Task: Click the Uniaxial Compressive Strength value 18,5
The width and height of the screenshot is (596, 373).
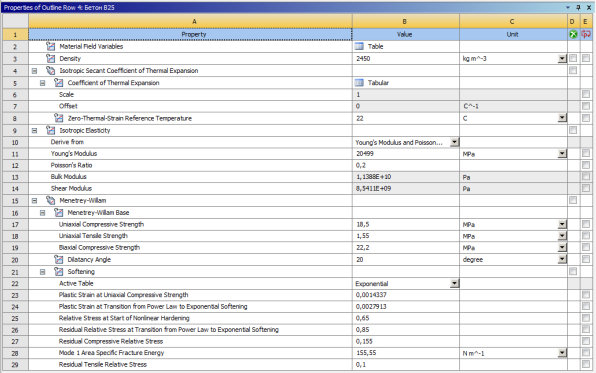Action: pyautogui.click(x=363, y=224)
